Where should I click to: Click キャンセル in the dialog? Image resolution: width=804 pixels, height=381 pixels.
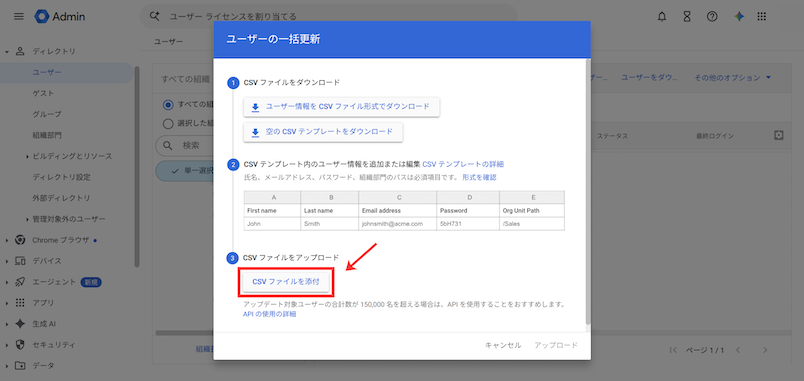[x=503, y=345]
